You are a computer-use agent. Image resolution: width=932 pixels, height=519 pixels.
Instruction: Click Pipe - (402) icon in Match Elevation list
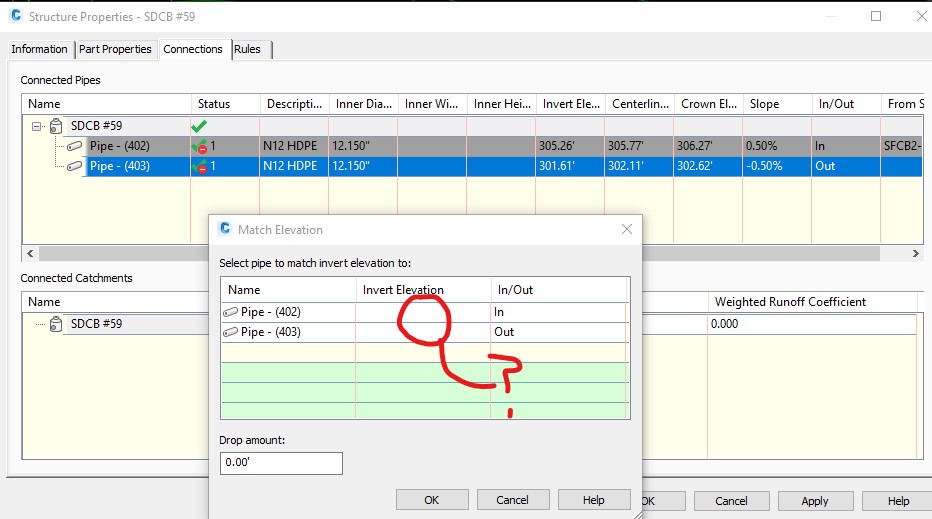(230, 312)
